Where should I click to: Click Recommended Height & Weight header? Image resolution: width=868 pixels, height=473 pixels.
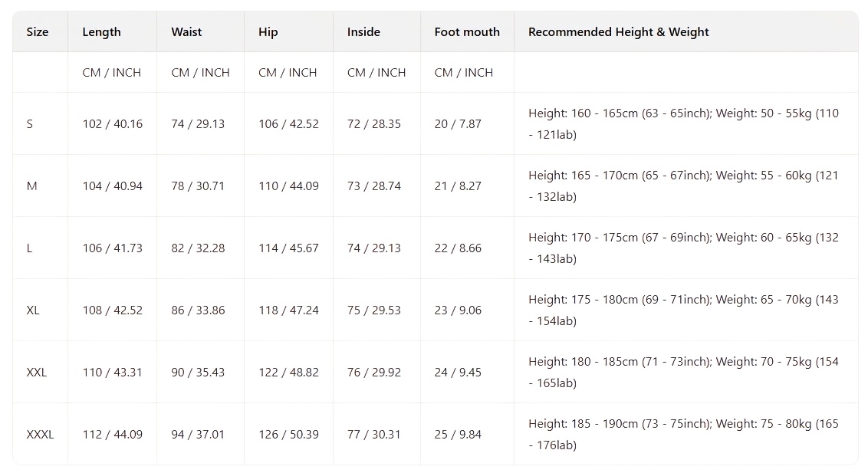[x=618, y=32]
